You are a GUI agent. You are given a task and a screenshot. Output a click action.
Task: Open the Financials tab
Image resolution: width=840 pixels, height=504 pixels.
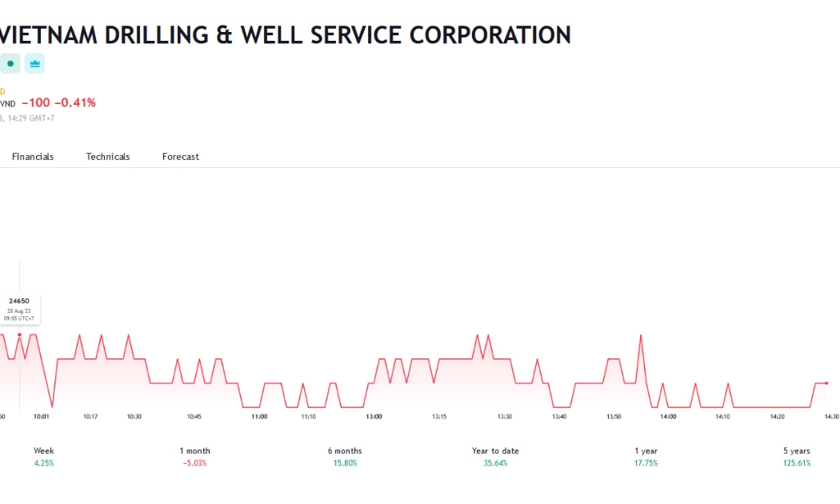pyautogui.click(x=33, y=157)
